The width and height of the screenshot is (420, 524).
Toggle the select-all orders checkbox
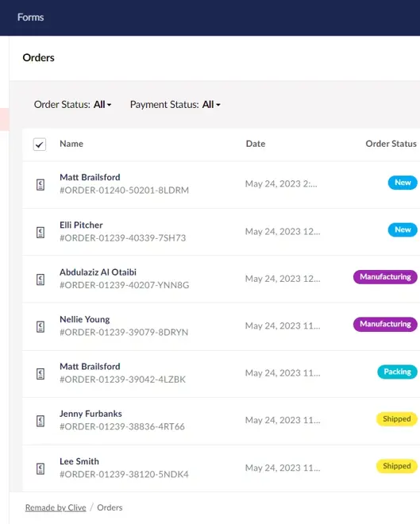click(x=40, y=144)
